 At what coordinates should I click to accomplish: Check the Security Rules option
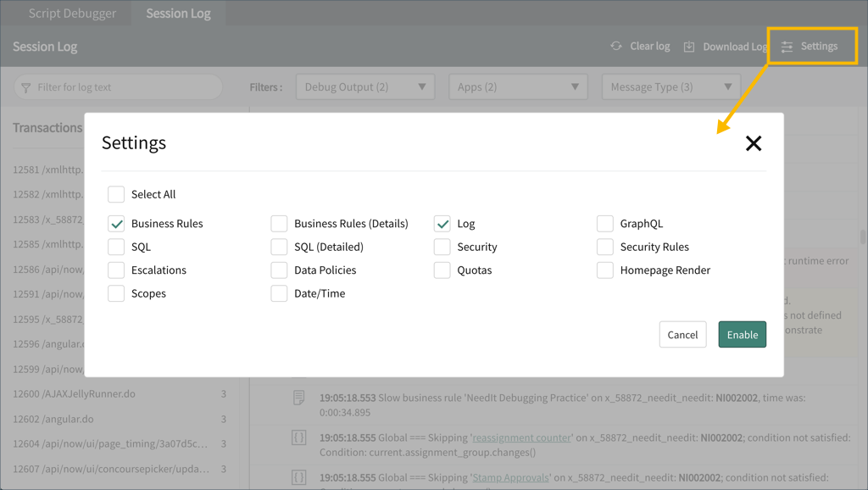click(x=605, y=247)
